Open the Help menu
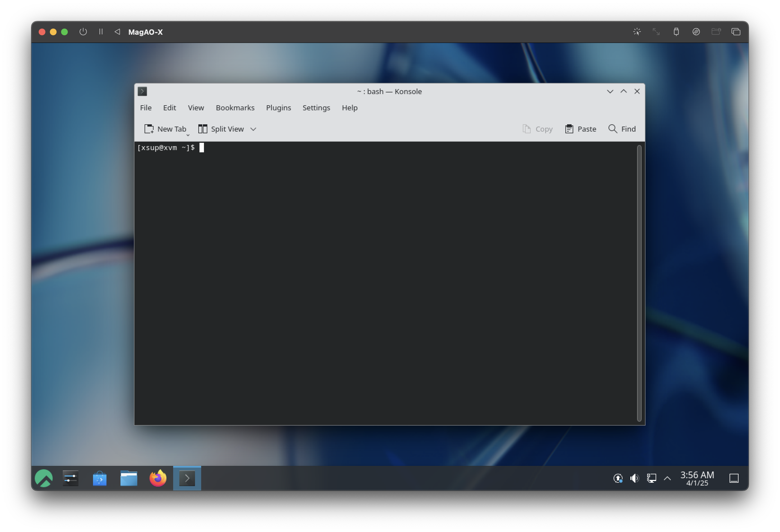The image size is (780, 532). pyautogui.click(x=349, y=108)
